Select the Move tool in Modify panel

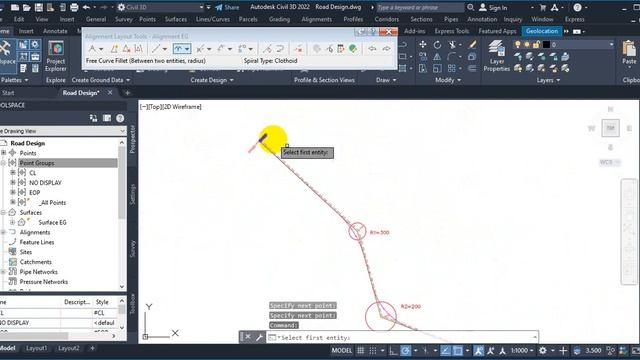coord(423,44)
